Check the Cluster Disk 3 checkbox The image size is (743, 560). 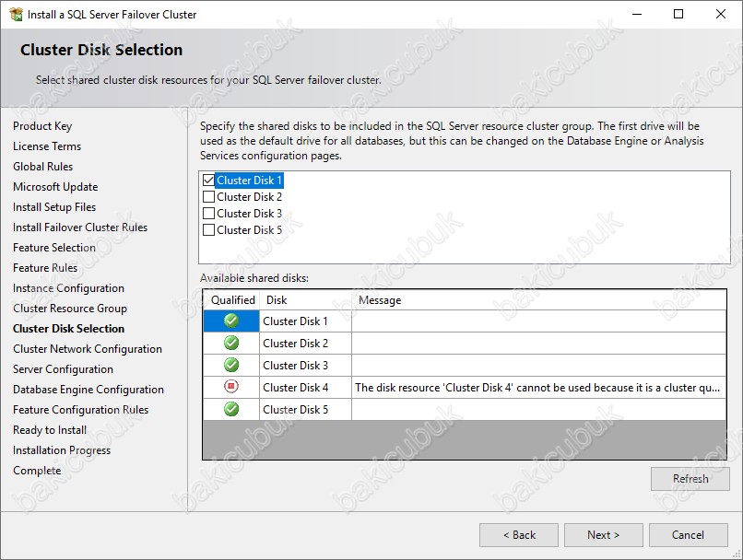(x=208, y=214)
